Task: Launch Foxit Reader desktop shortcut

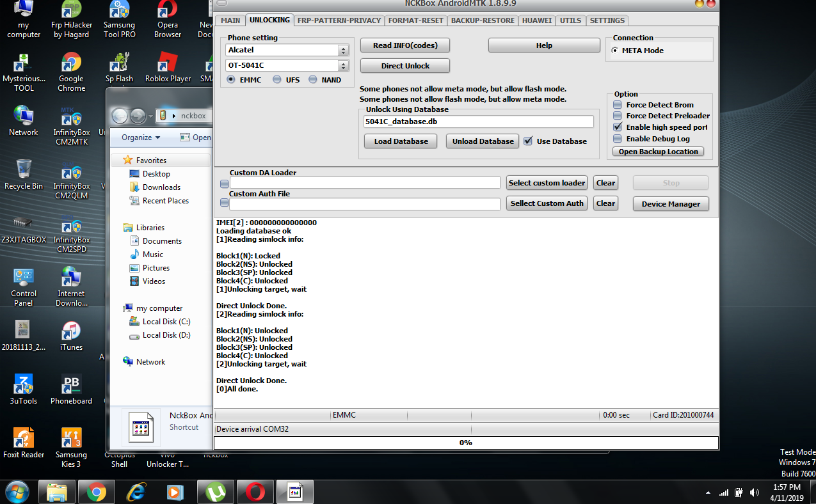Action: [x=24, y=443]
